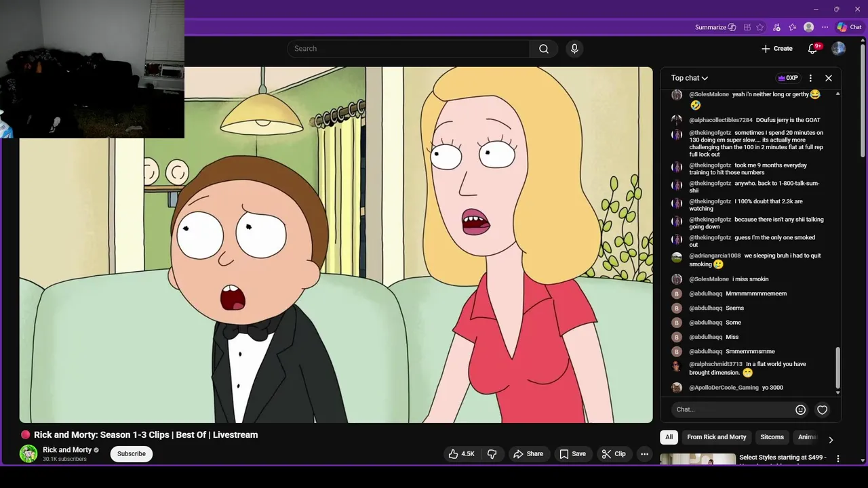The image size is (868, 488).
Task: Open the notifications bell
Action: coord(813,49)
